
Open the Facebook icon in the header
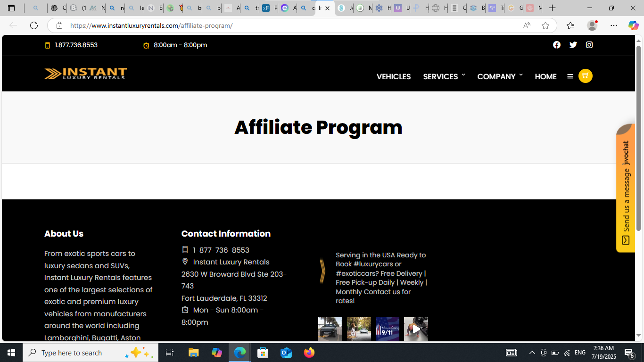(557, 45)
